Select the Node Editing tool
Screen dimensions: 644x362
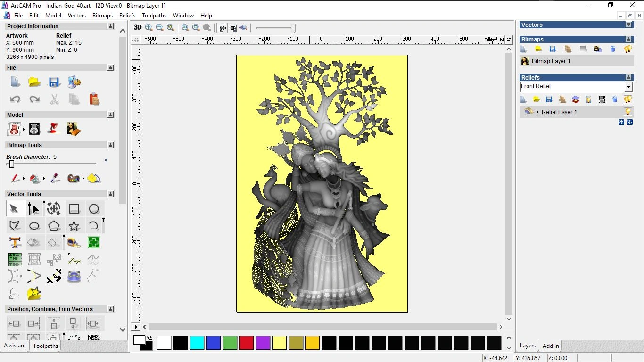(34, 208)
